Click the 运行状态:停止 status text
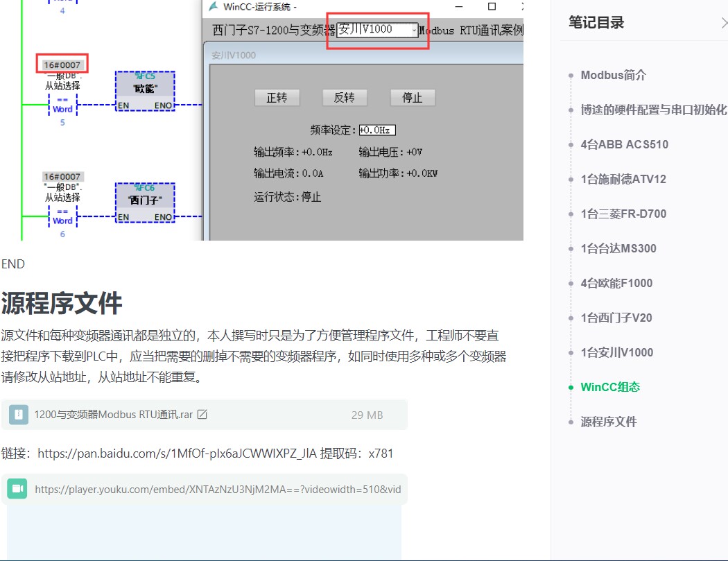This screenshot has width=728, height=561. click(288, 197)
